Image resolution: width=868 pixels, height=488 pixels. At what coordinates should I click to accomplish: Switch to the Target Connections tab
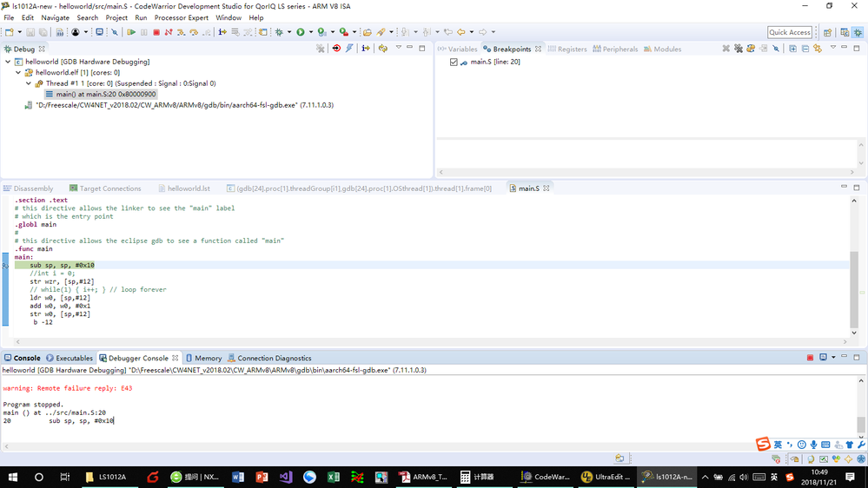coord(105,188)
